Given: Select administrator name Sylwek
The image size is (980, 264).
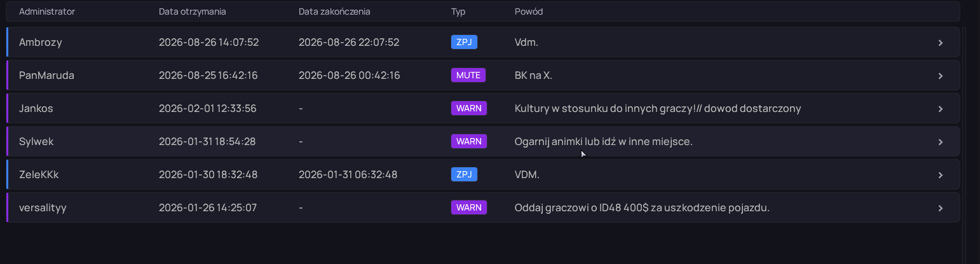Looking at the screenshot, I should (x=36, y=141).
